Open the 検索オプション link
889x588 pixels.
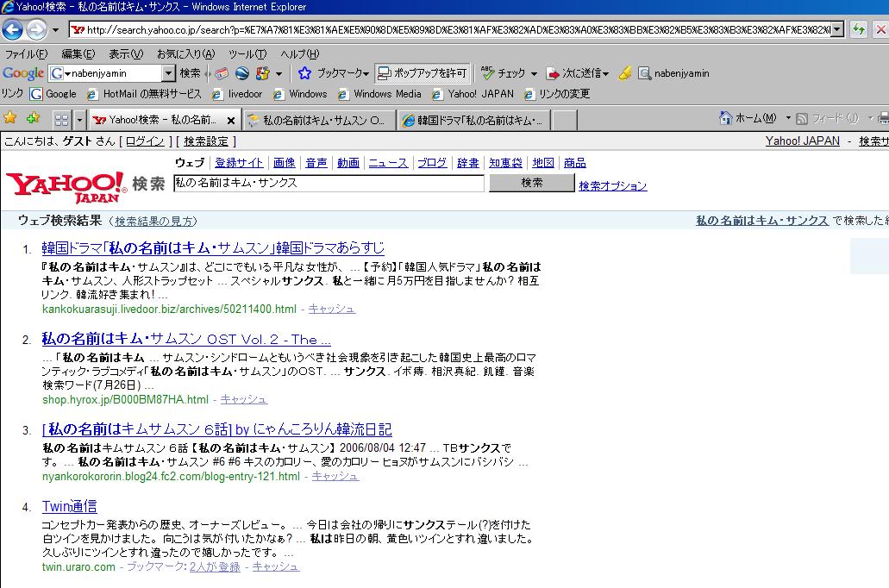[x=612, y=186]
